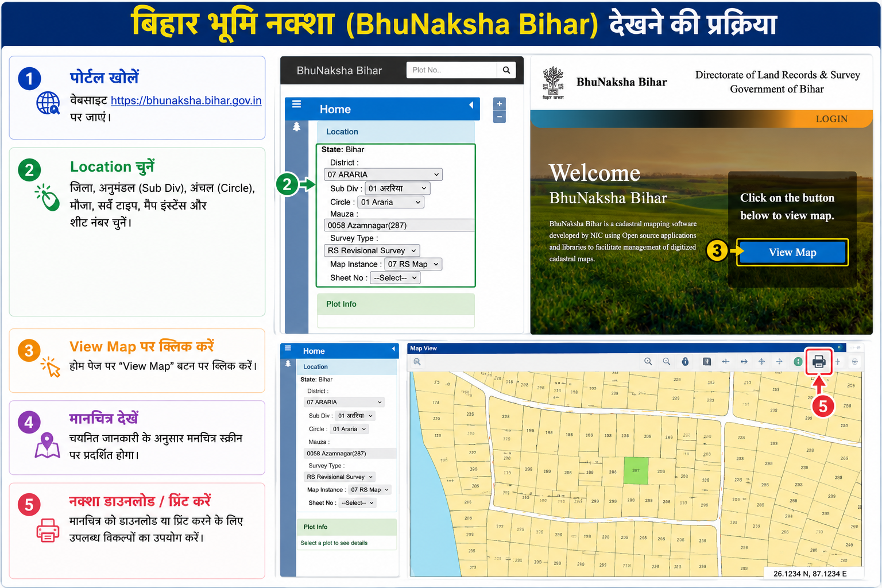
Task: Click the dark square icon in Map View toolbar
Action: (x=707, y=362)
